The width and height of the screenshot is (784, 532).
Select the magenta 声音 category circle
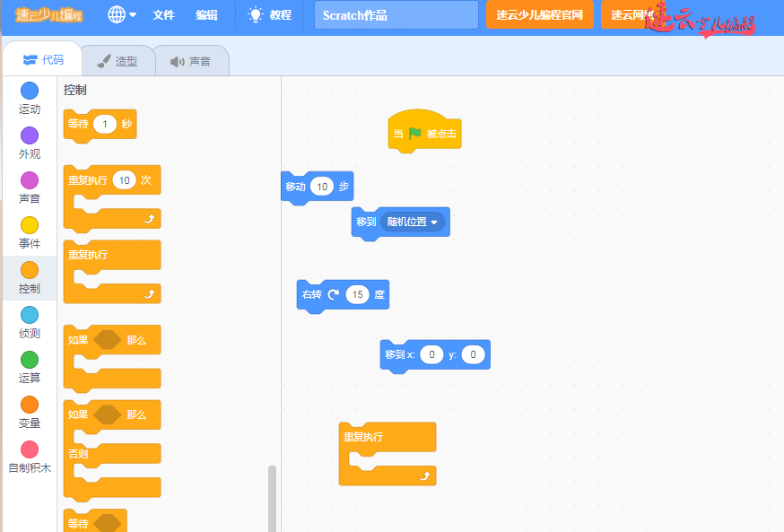click(30, 180)
